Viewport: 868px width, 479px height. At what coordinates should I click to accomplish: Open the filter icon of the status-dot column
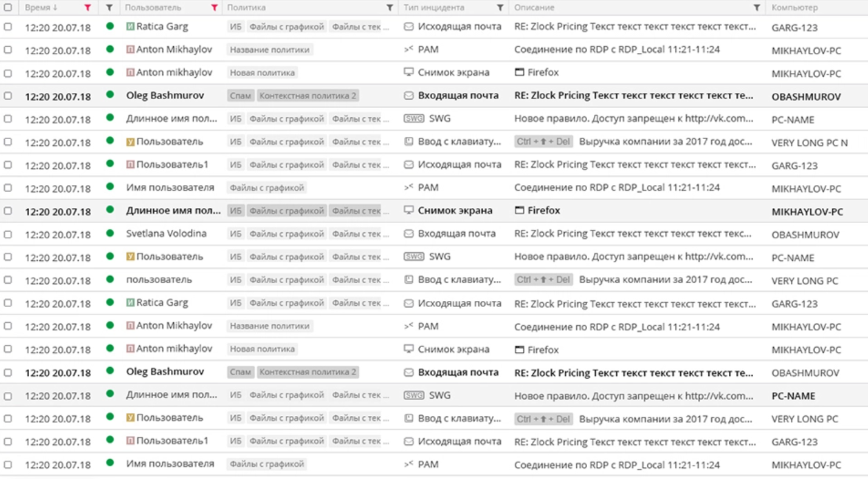click(109, 8)
